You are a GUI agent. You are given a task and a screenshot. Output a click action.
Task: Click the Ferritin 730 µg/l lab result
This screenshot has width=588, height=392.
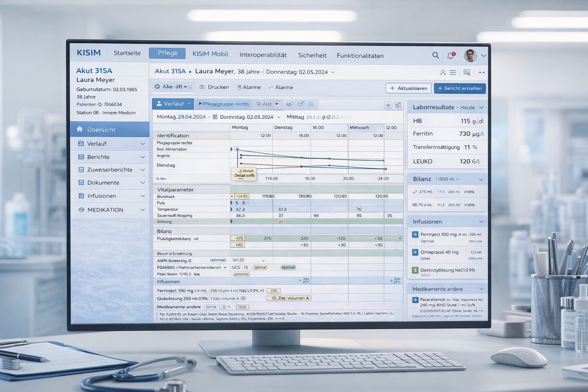(448, 134)
